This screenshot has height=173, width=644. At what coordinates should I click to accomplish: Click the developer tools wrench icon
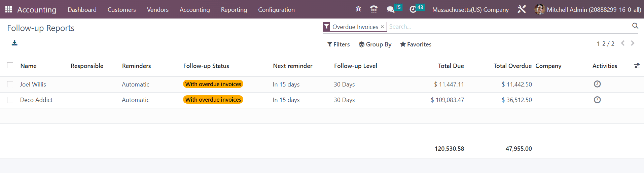pyautogui.click(x=522, y=9)
